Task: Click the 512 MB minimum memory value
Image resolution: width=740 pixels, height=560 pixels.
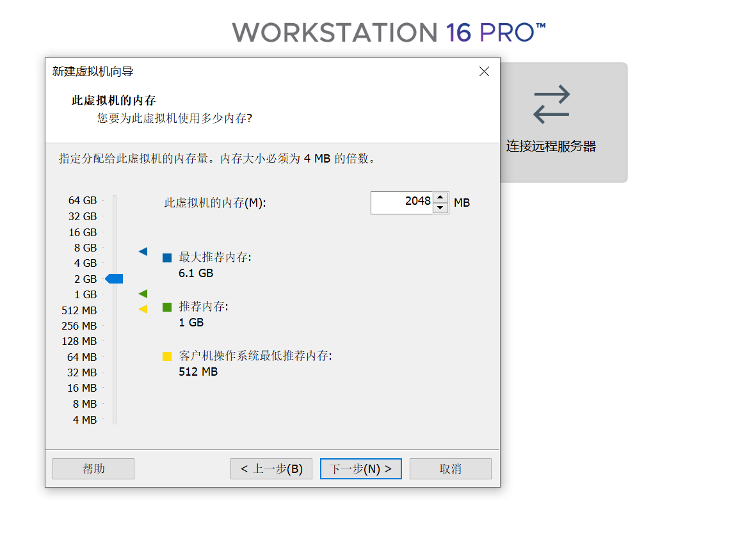Action: tap(198, 372)
